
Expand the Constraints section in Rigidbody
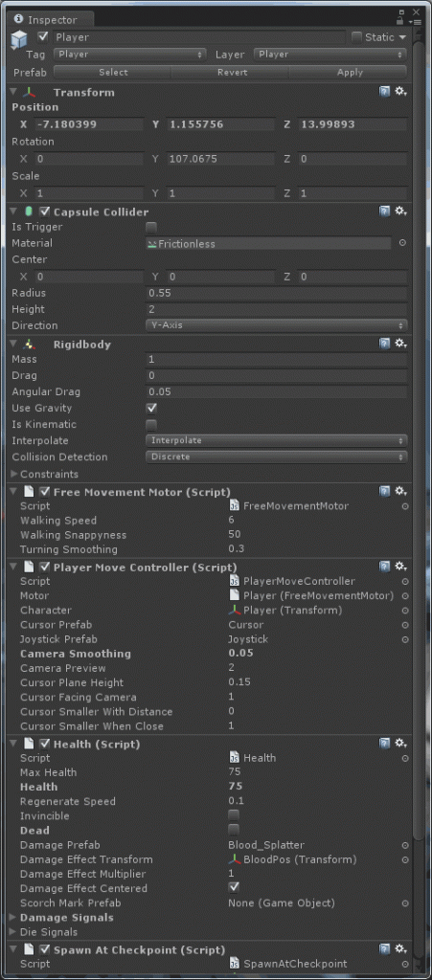45,474
